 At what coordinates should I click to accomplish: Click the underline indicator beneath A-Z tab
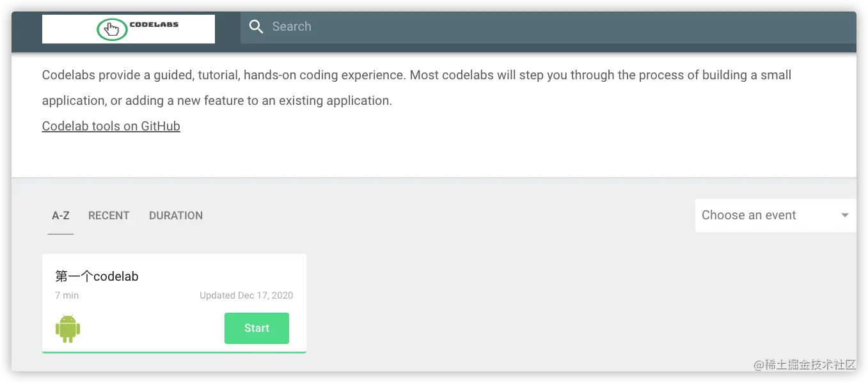(61, 234)
